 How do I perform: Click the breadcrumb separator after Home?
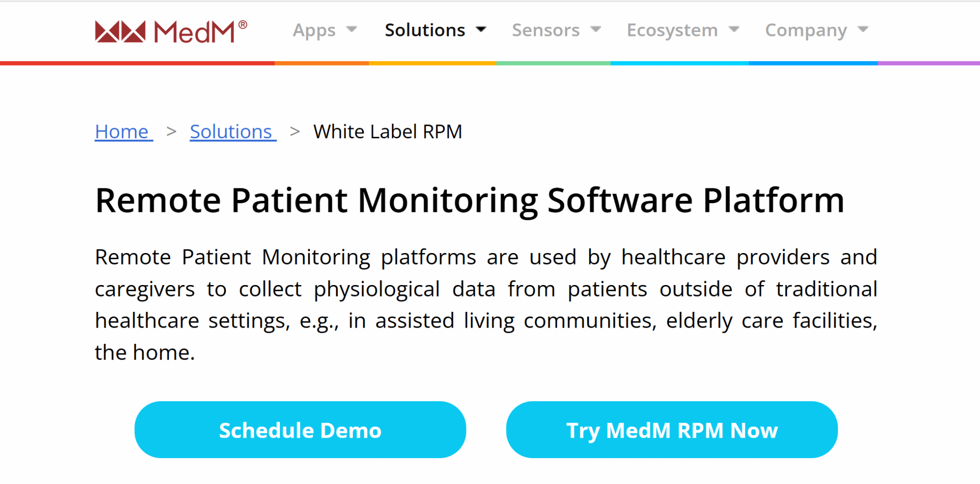pos(171,132)
